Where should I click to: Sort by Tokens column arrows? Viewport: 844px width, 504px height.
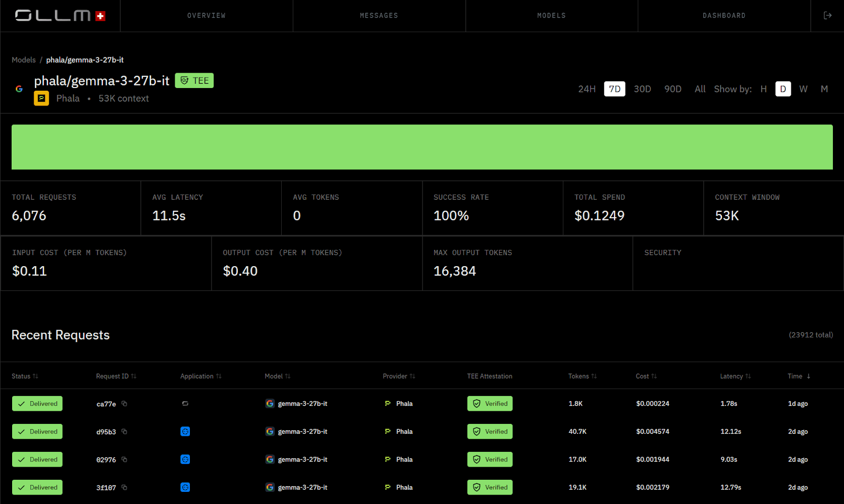coord(593,376)
